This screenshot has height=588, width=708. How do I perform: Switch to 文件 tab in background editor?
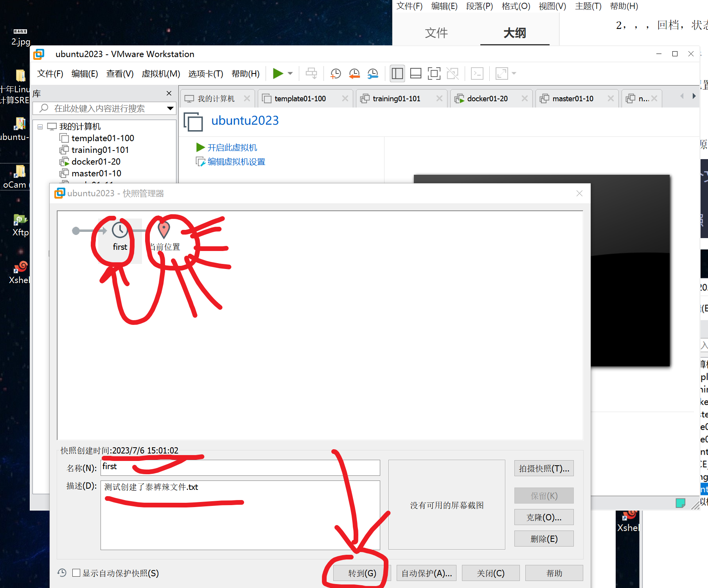436,33
